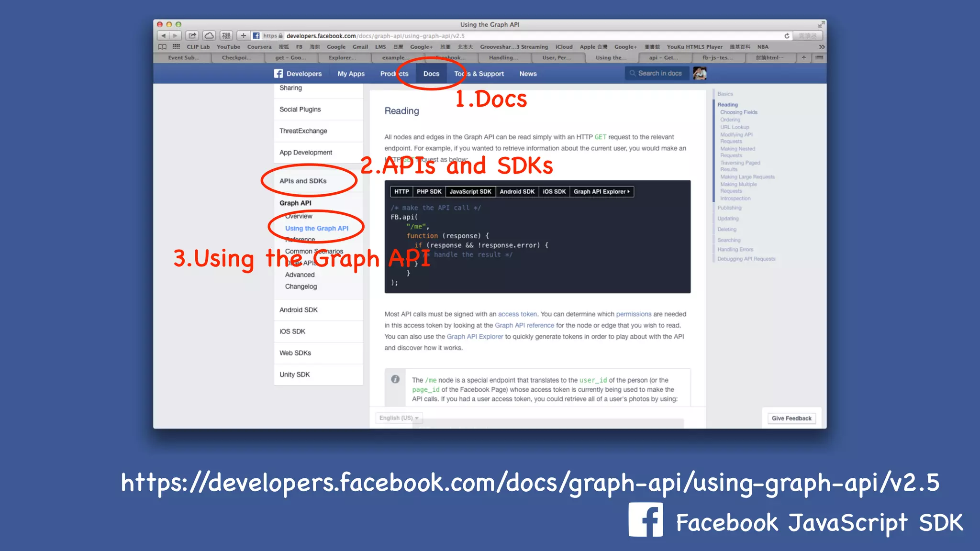Click the user profile avatar picture
The width and height of the screenshot is (980, 551).
(x=700, y=73)
